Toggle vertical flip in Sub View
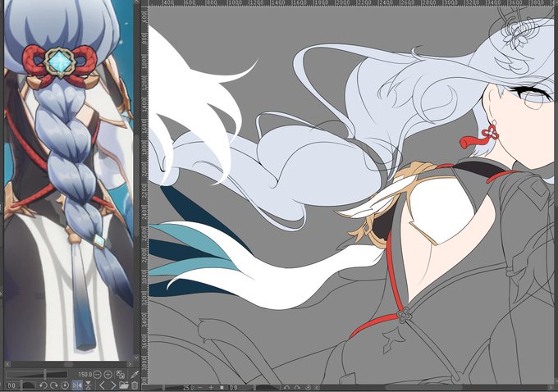Image resolution: width=558 pixels, height=392 pixels. click(x=88, y=385)
